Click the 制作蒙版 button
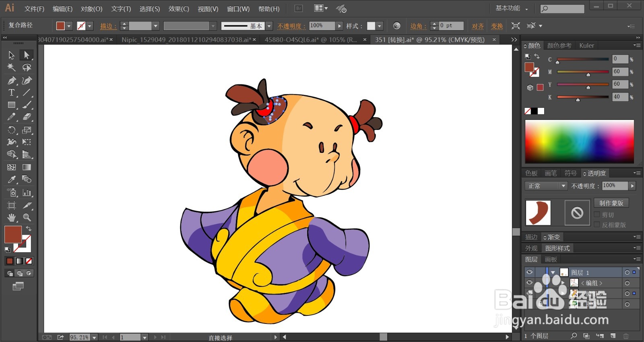This screenshot has width=644, height=342. tap(611, 203)
